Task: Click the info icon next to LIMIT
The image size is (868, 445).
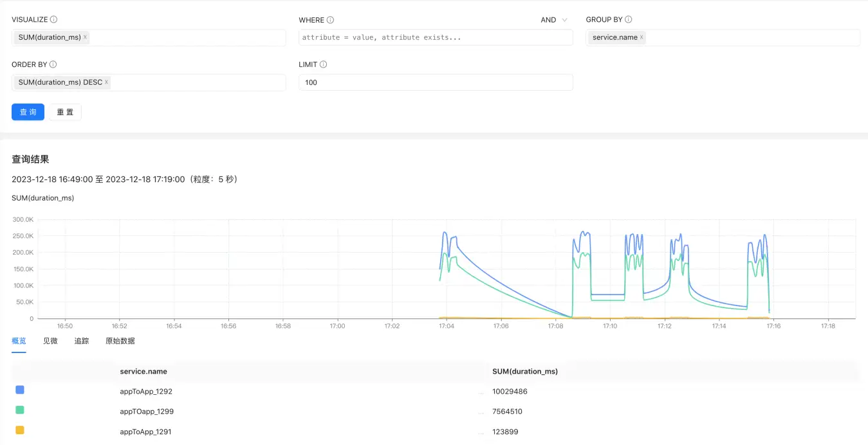Action: [324, 65]
